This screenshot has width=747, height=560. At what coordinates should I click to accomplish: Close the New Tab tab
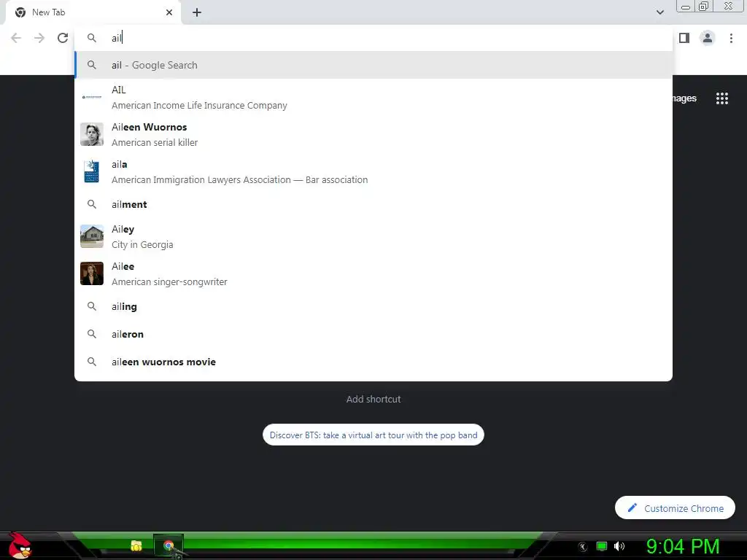(169, 12)
